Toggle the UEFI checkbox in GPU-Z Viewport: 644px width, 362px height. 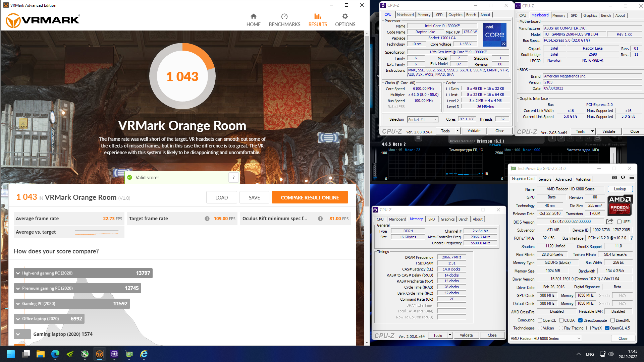pyautogui.click(x=619, y=222)
